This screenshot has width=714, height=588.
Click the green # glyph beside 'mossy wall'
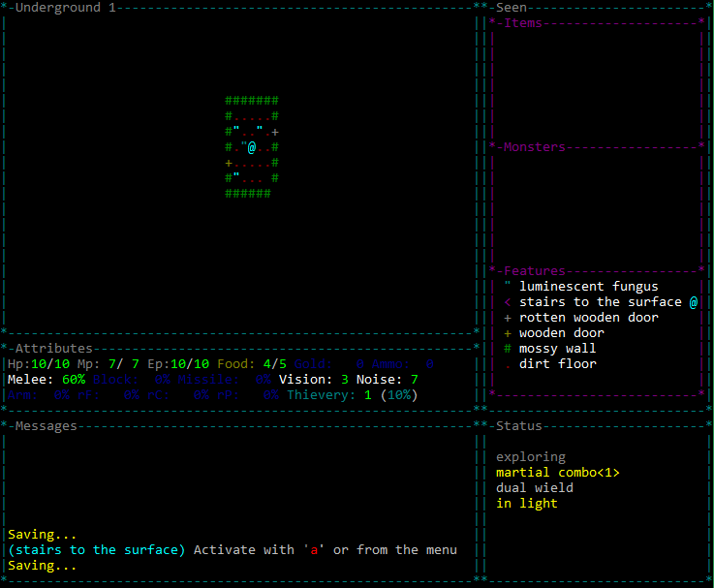508,349
